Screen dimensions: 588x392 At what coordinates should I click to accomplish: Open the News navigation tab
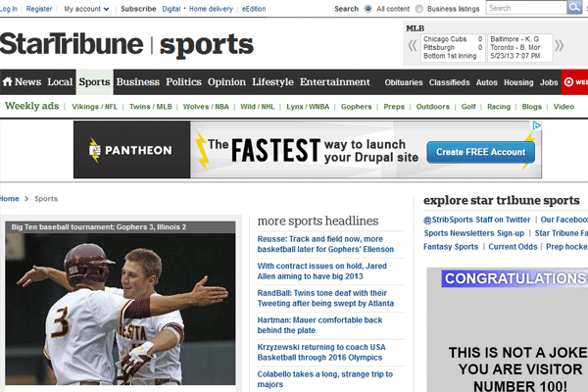coord(27,81)
